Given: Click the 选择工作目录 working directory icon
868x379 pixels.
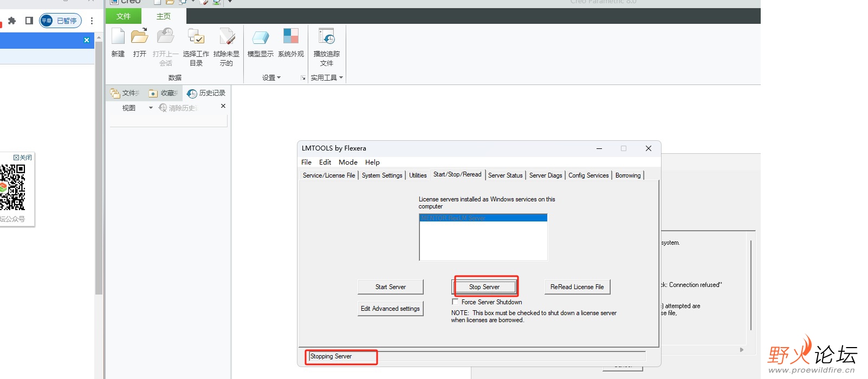Looking at the screenshot, I should pos(196,36).
